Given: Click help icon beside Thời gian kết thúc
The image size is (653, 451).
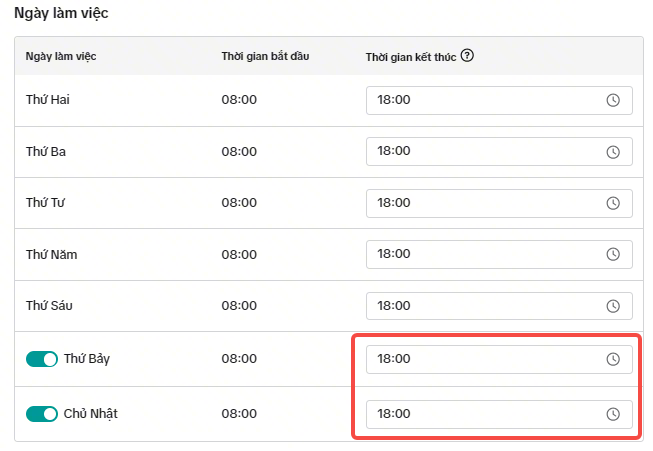Looking at the screenshot, I should (x=467, y=56).
